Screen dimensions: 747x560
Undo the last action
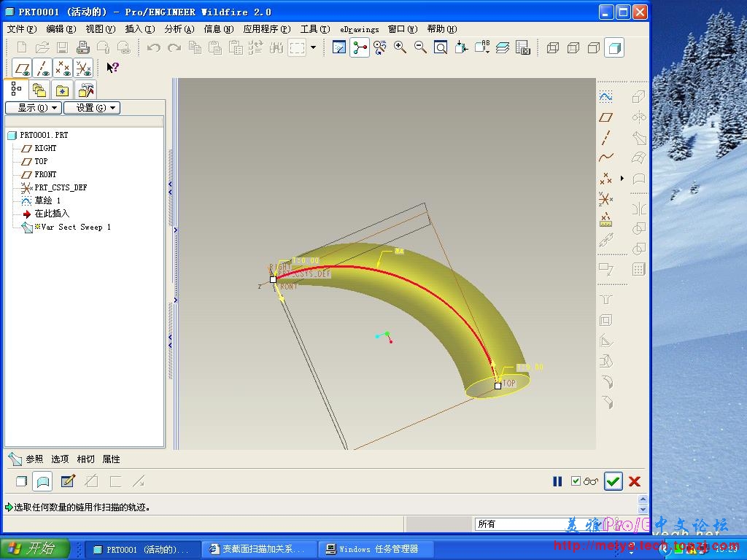pos(153,47)
